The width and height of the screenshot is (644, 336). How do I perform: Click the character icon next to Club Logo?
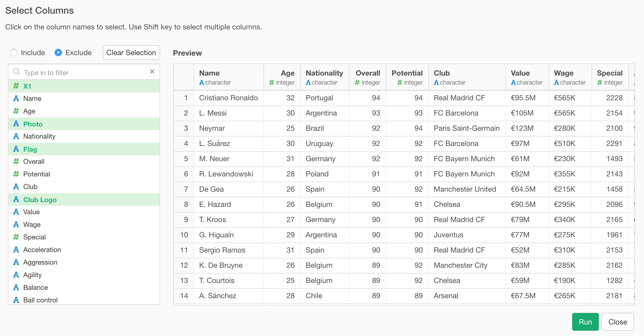[x=16, y=199]
